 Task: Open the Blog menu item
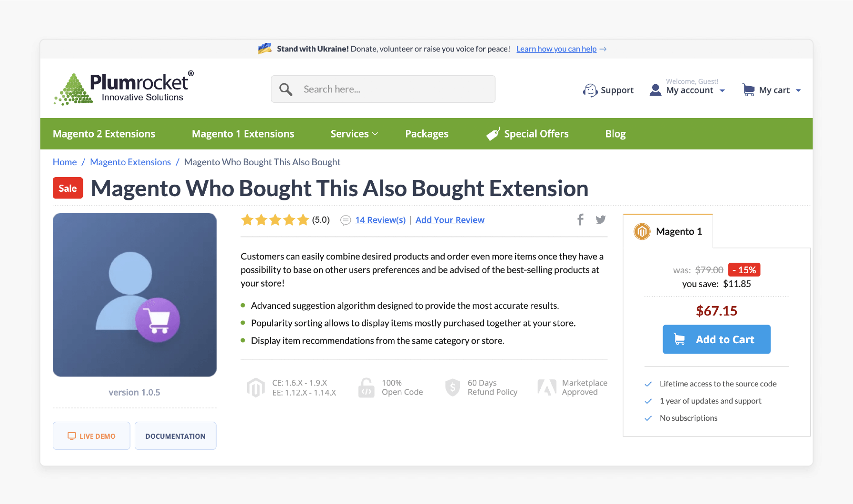pyautogui.click(x=615, y=134)
